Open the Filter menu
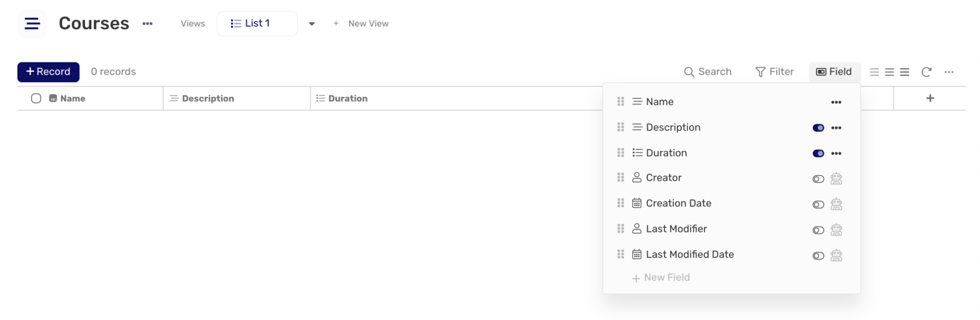 coord(774,72)
